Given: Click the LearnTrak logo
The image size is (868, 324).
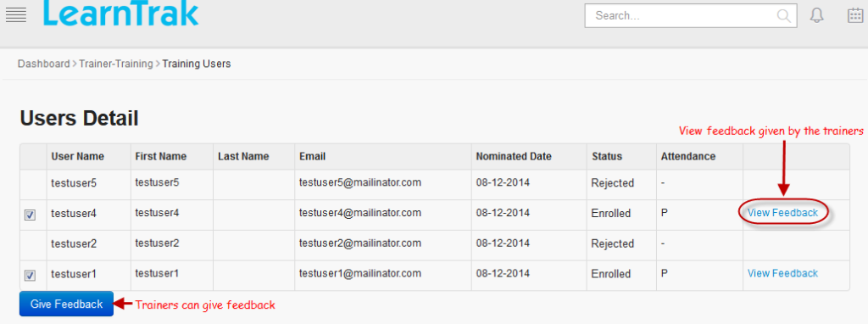Looking at the screenshot, I should [120, 13].
